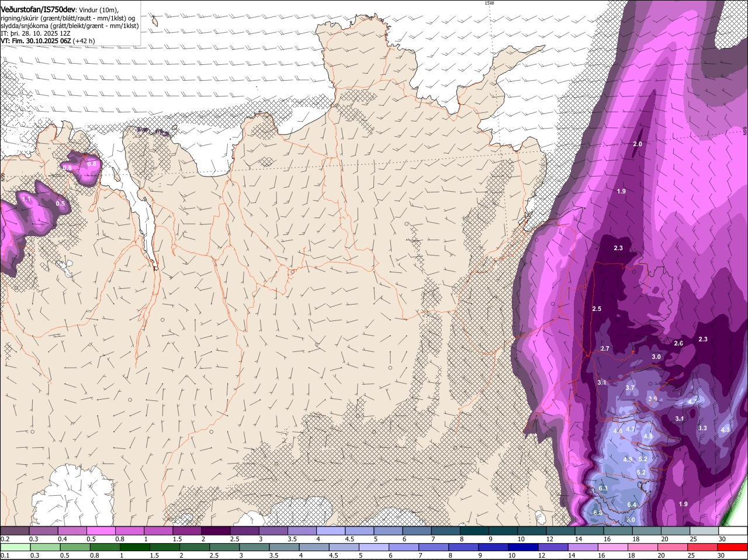Click the 0.6 value in the northwest patch
Viewport: 748px width, 560px height.
[x=67, y=168]
